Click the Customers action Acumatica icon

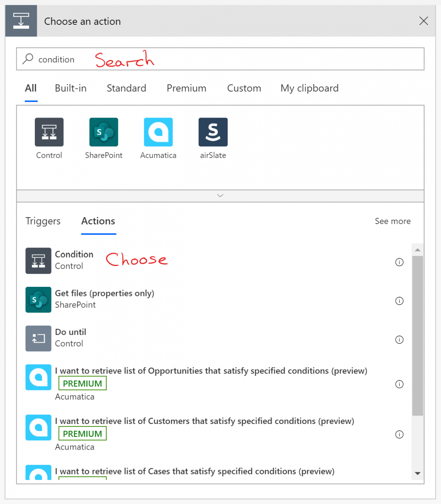coord(38,428)
